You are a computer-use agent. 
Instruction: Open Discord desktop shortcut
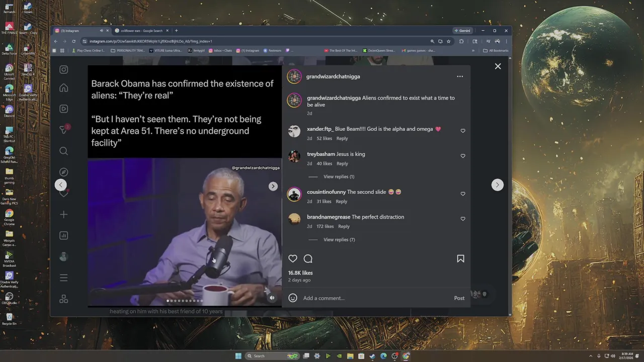coord(9,111)
